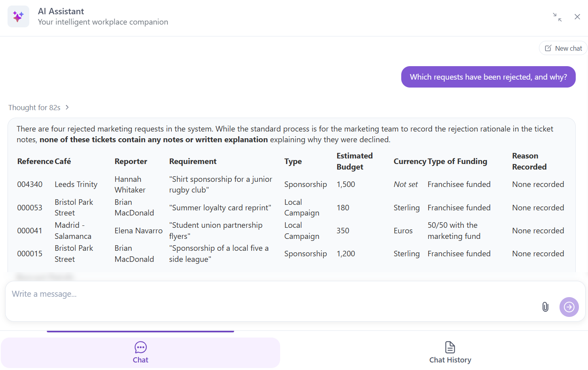Click the attach file paperclip icon

(545, 307)
